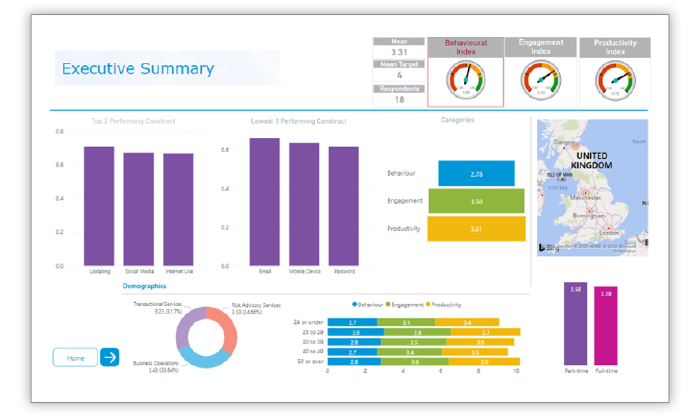Viewport: 700px width, 420px height.
Task: Click the blue right-arrow navigation icon
Action: pos(109,357)
